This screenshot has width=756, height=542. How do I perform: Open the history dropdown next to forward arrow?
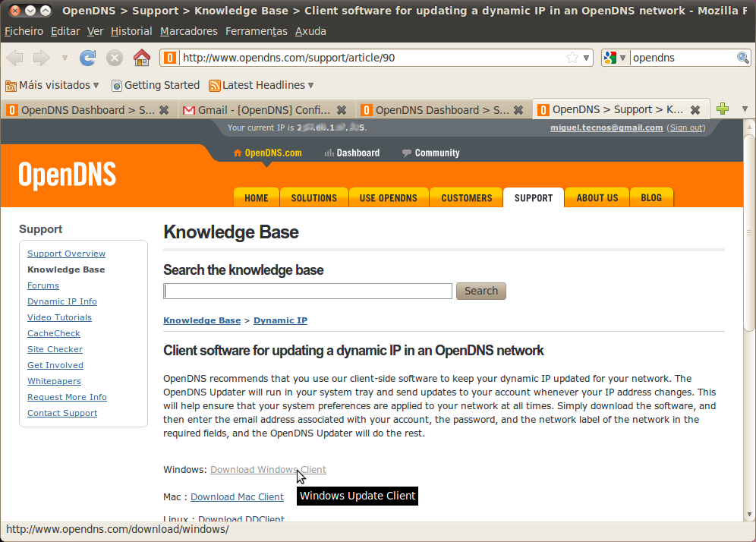pos(65,58)
